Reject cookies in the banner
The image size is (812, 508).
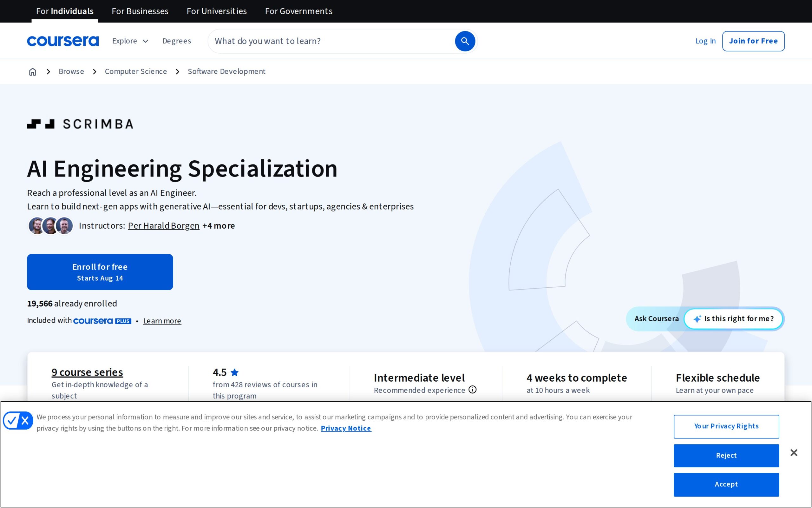tap(726, 456)
